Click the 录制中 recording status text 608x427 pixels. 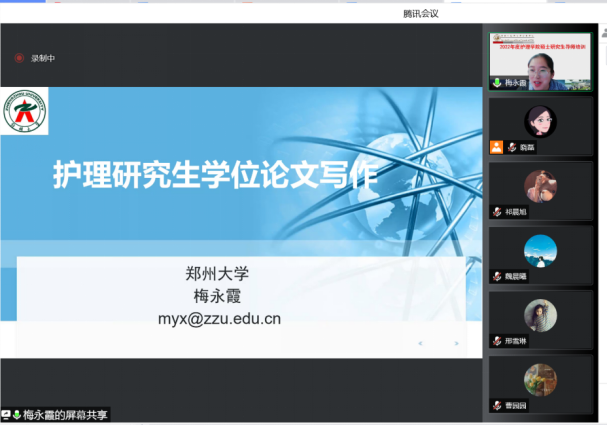pyautogui.click(x=43, y=58)
